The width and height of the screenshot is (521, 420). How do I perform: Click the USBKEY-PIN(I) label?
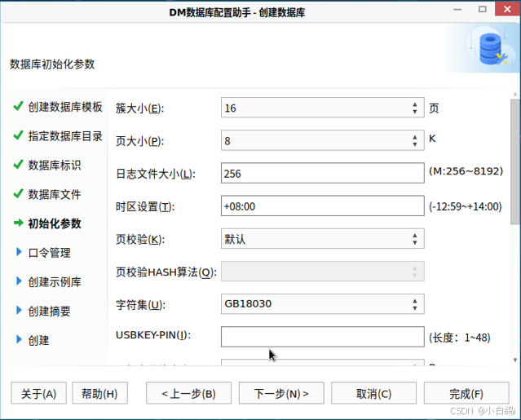[153, 335]
